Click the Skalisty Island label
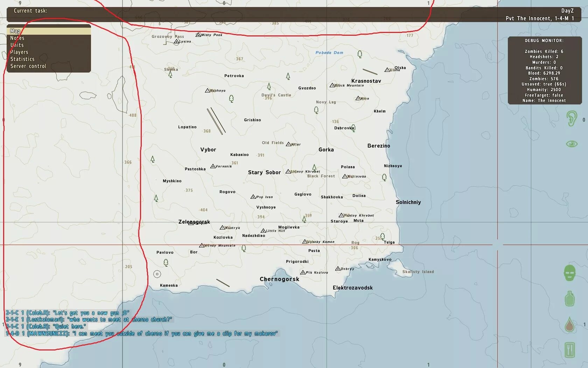Screen dimensions: 588x368 (418, 272)
